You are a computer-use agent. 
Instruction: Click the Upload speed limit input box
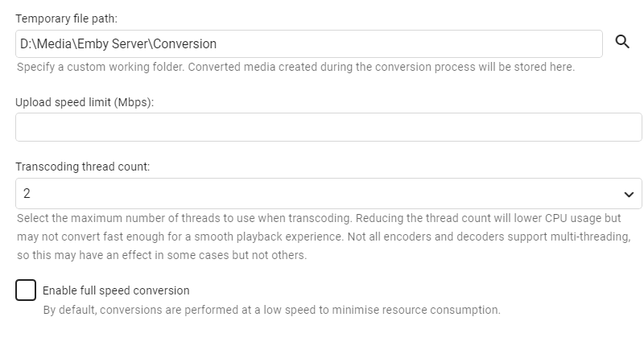(x=328, y=127)
